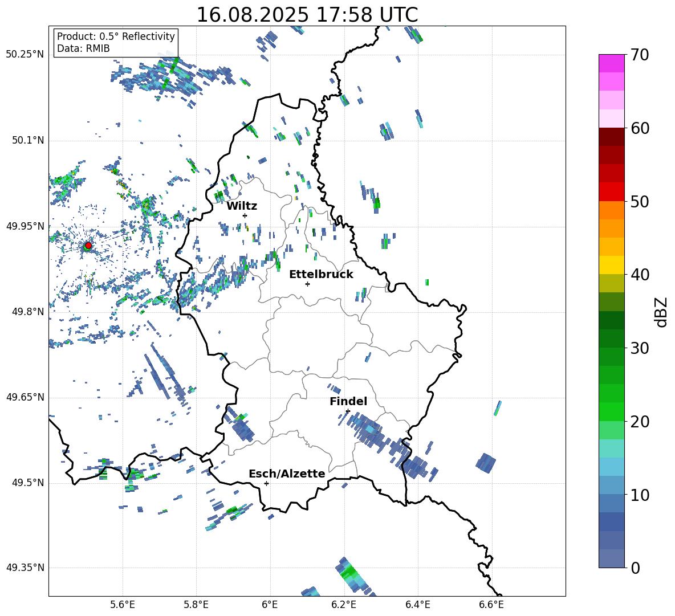The image size is (675, 616).
Task: Click the 6.6°E longitude label
Action: pos(491,605)
